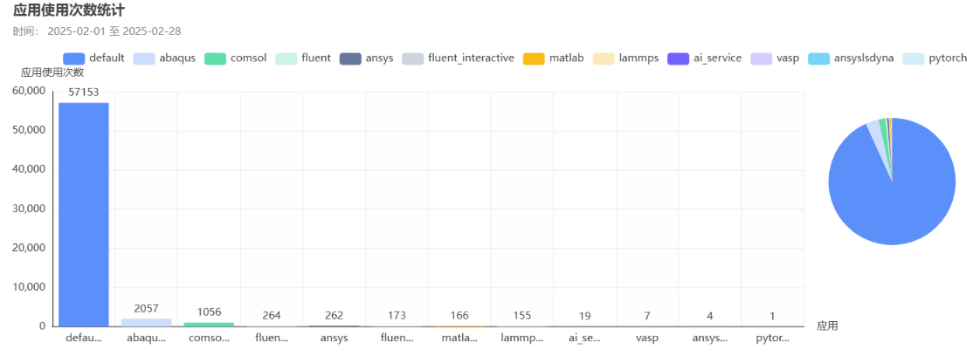This screenshot has height=363, width=980.
Task: Toggle fluent_interactive in the legend
Action: click(459, 58)
